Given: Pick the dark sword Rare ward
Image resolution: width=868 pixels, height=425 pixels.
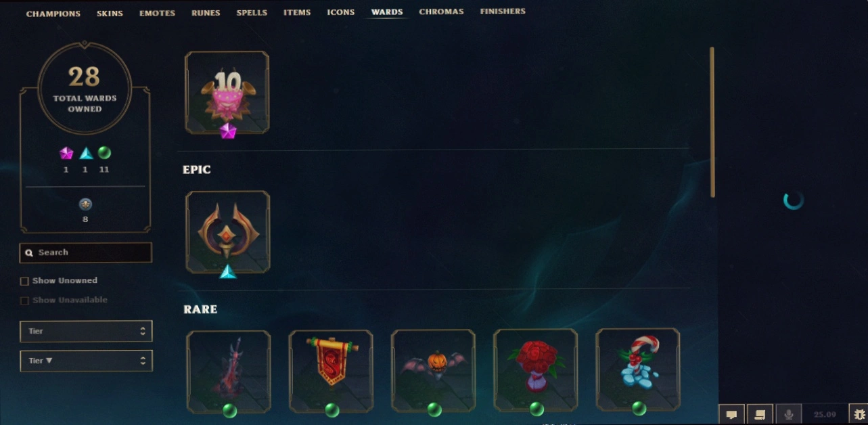Looking at the screenshot, I should 229,371.
